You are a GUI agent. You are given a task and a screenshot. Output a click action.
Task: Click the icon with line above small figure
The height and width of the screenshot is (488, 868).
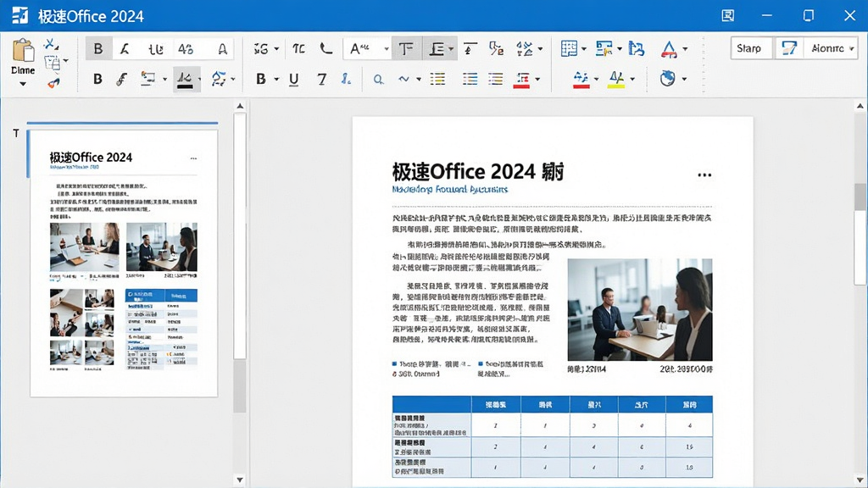click(x=470, y=48)
